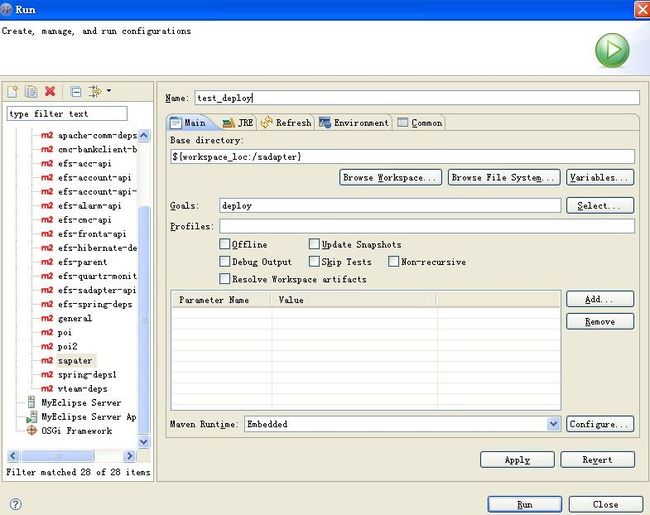Screen dimensions: 650x515
Task: Click the m2 icon beside efs-account-api
Action: [x=47, y=177]
